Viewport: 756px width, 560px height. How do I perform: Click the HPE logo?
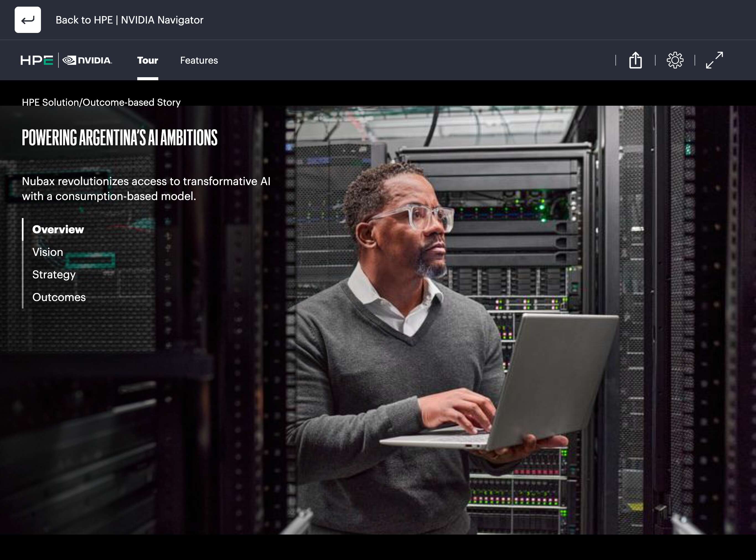pyautogui.click(x=37, y=60)
